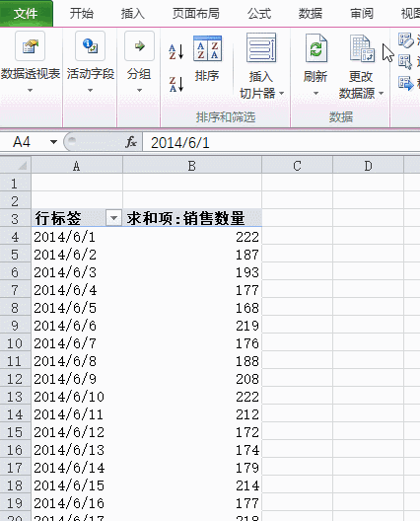The height and width of the screenshot is (521, 420).
Task: Select cell with date 2014/6/15
Action: 77,485
